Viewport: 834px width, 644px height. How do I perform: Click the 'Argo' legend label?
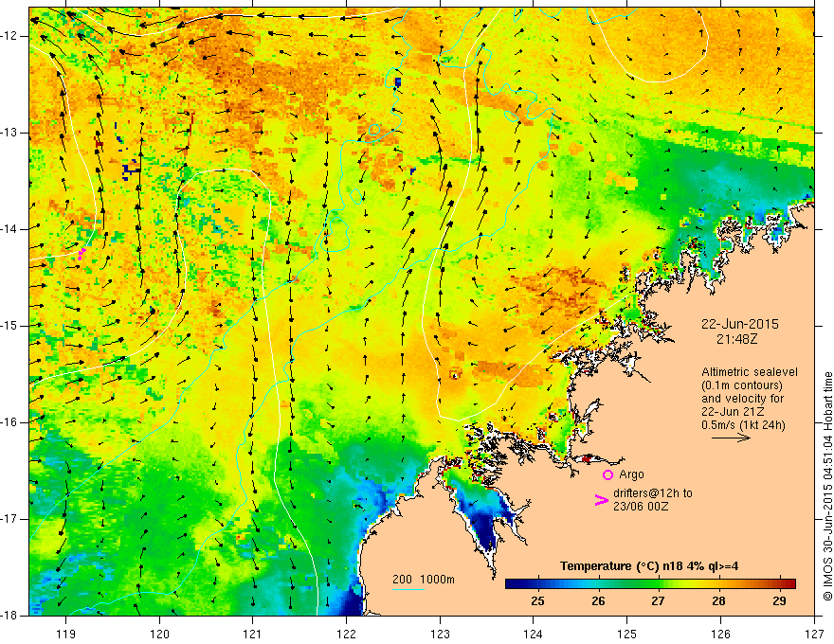631,474
